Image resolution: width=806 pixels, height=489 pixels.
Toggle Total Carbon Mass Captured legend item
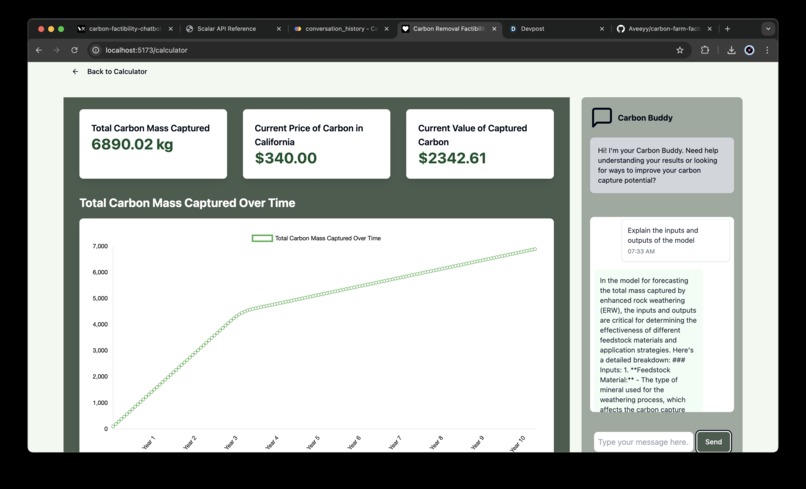(316, 238)
